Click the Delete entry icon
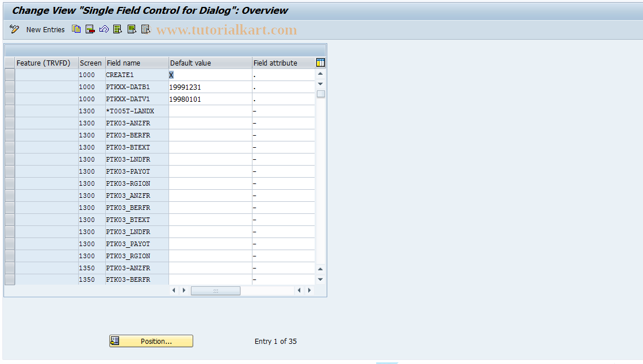This screenshot has height=364, width=643. (90, 29)
